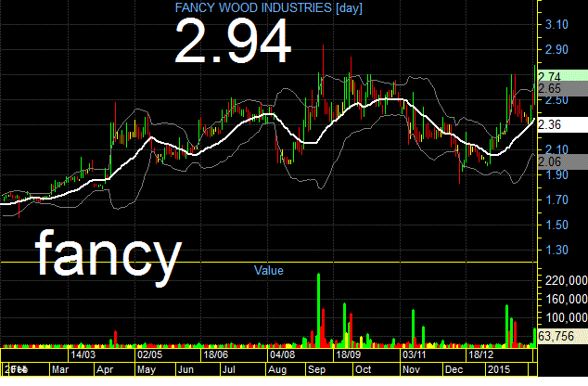Click the Dec month label
Image resolution: width=588 pixels, height=386 pixels.
click(454, 369)
